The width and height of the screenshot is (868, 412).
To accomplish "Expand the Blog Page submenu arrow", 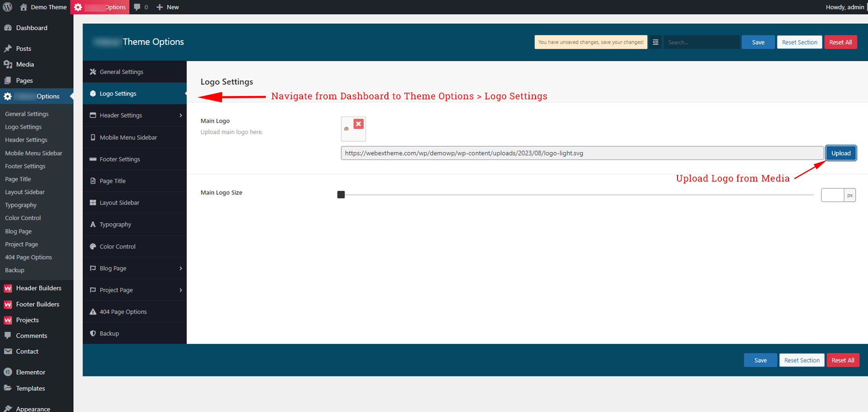I will point(181,268).
